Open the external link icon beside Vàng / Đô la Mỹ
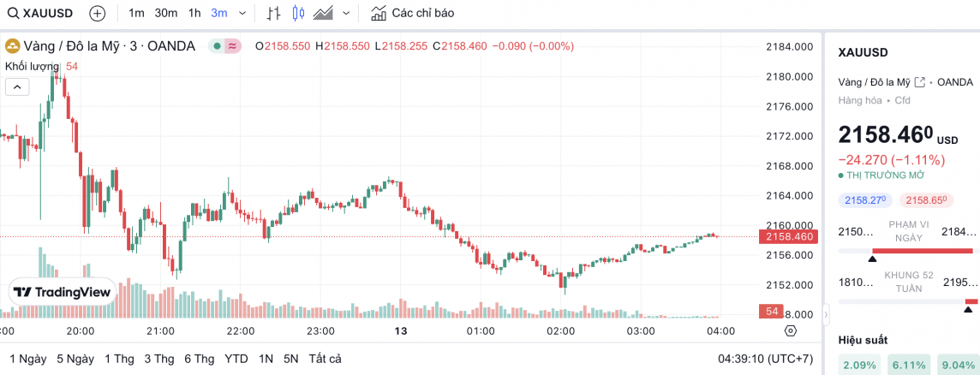This screenshot has width=980, height=375. [x=920, y=82]
